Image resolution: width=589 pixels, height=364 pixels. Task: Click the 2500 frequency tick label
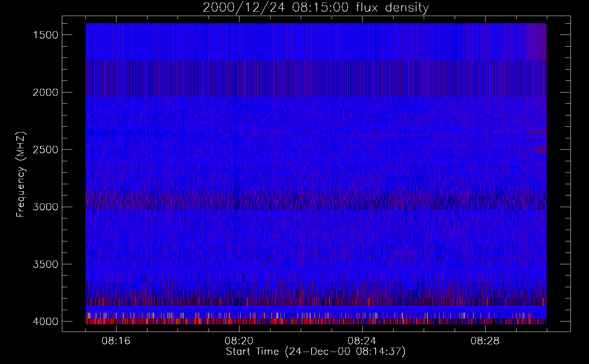coord(46,150)
